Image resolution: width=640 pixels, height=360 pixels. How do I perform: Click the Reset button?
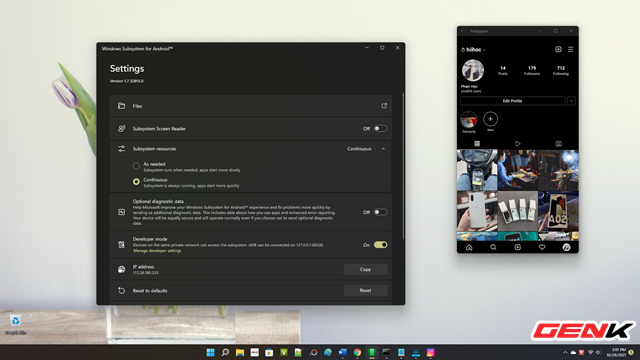coord(365,291)
